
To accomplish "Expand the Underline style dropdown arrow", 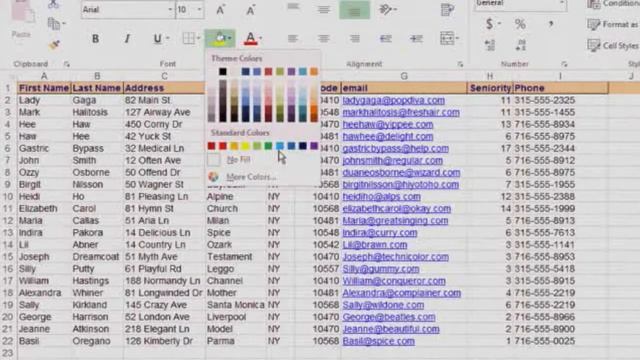I will pos(168,39).
